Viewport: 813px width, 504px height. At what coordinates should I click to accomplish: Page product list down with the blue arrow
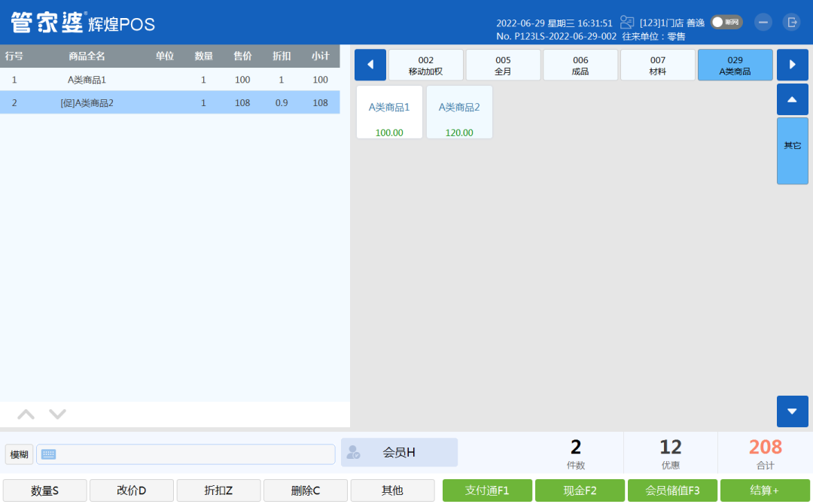[792, 411]
